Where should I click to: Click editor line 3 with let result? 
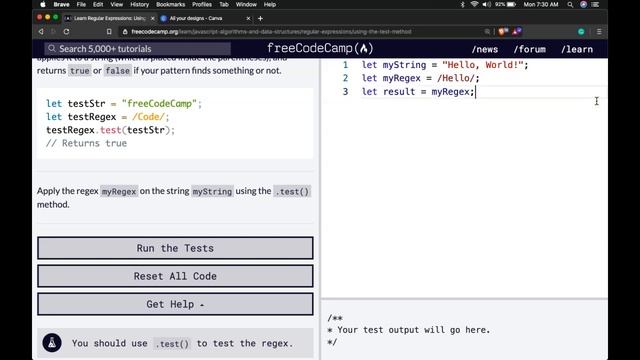click(x=418, y=91)
